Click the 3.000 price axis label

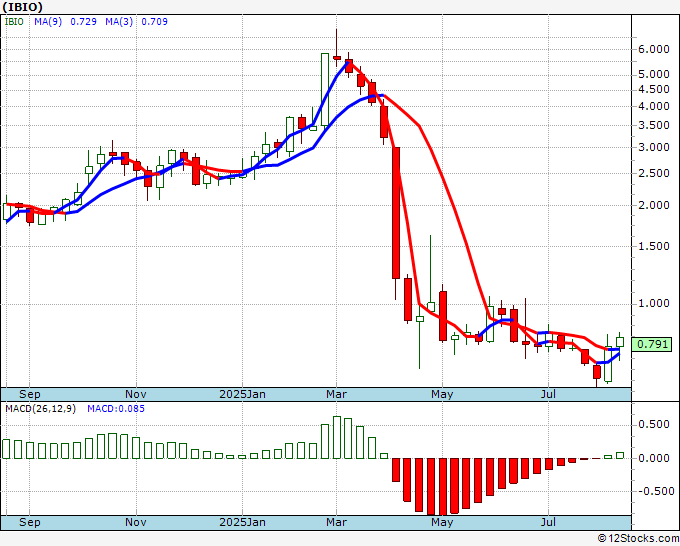click(x=654, y=147)
